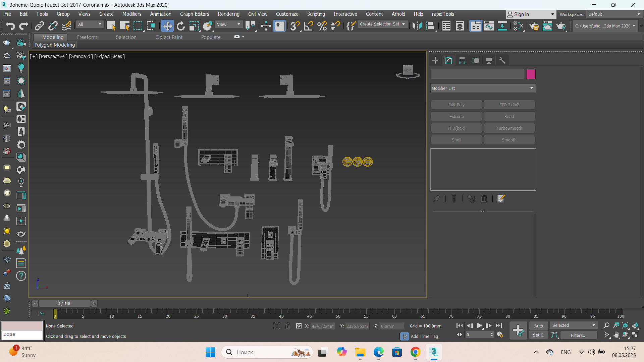Open the Utilities wrench icon

point(502,60)
